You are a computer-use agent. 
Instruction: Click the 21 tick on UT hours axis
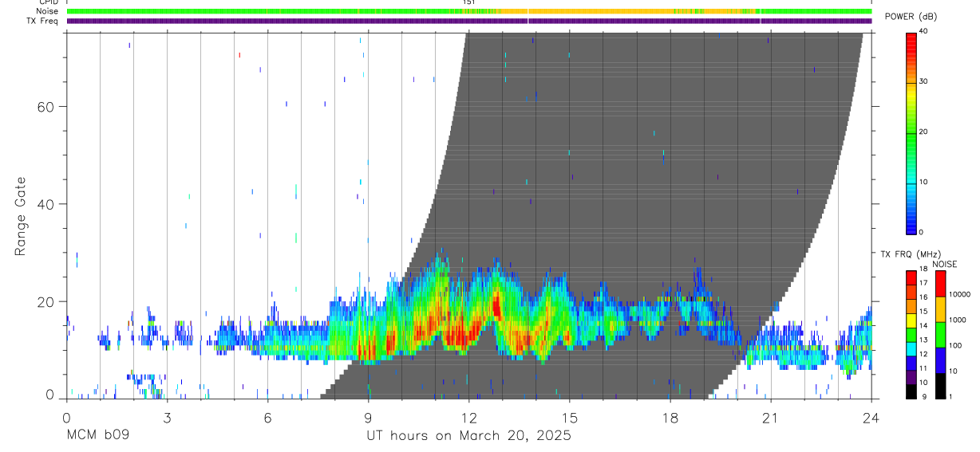[x=771, y=417]
